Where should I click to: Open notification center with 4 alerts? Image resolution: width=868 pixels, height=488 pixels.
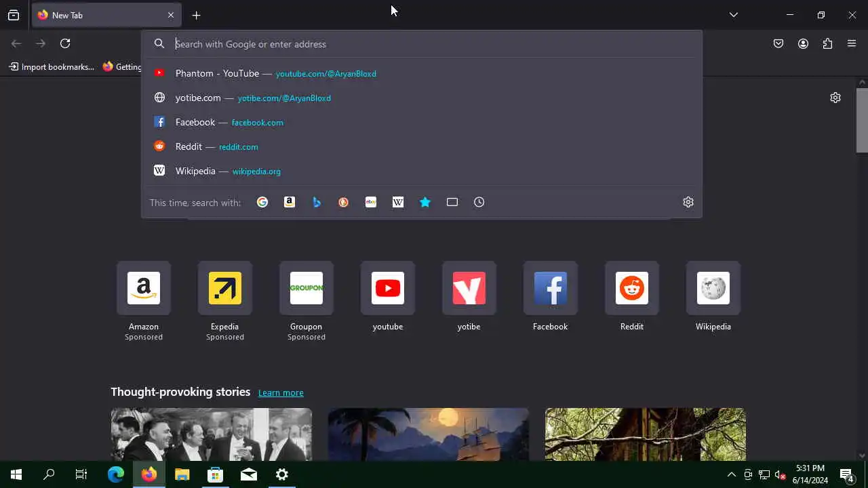847,474
